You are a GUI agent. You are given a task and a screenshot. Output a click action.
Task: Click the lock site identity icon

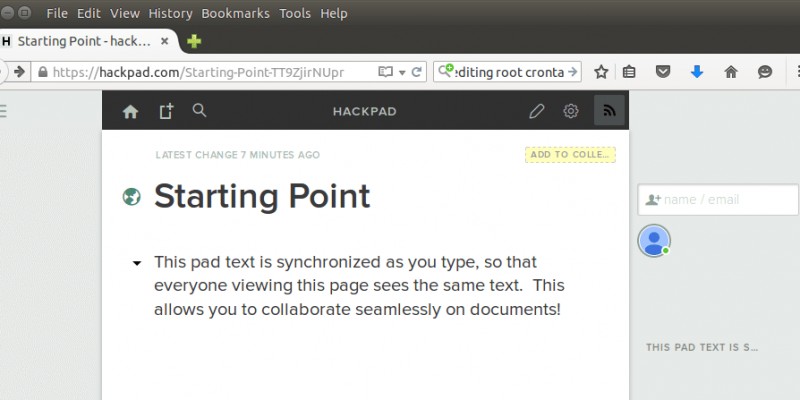(43, 72)
